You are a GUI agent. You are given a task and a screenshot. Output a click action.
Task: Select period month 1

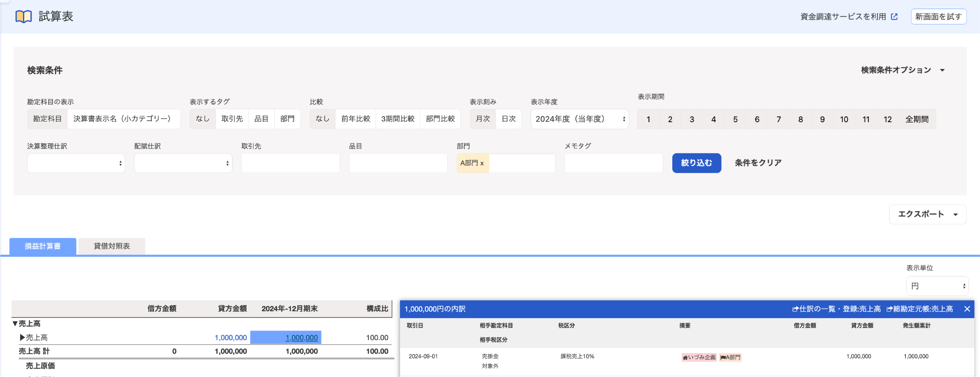coord(648,119)
